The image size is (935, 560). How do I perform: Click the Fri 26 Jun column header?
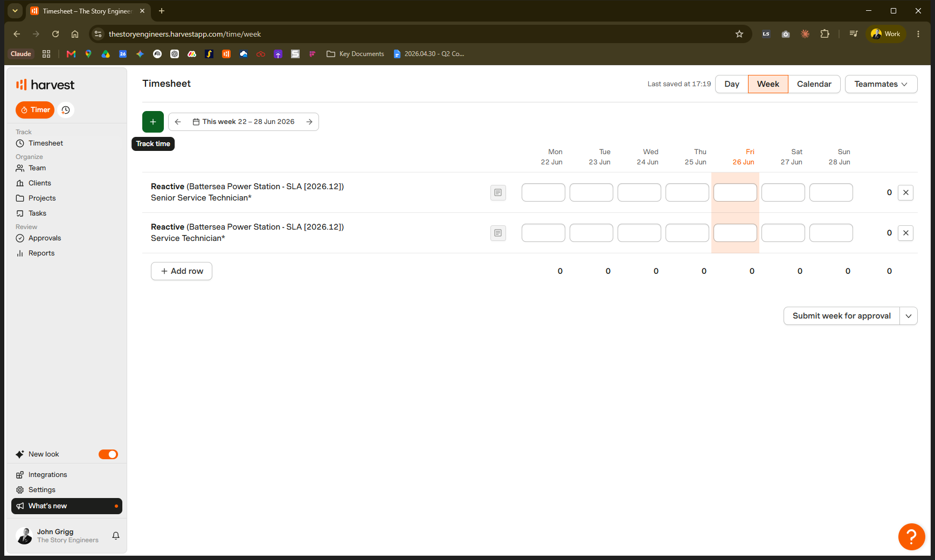pos(744,157)
